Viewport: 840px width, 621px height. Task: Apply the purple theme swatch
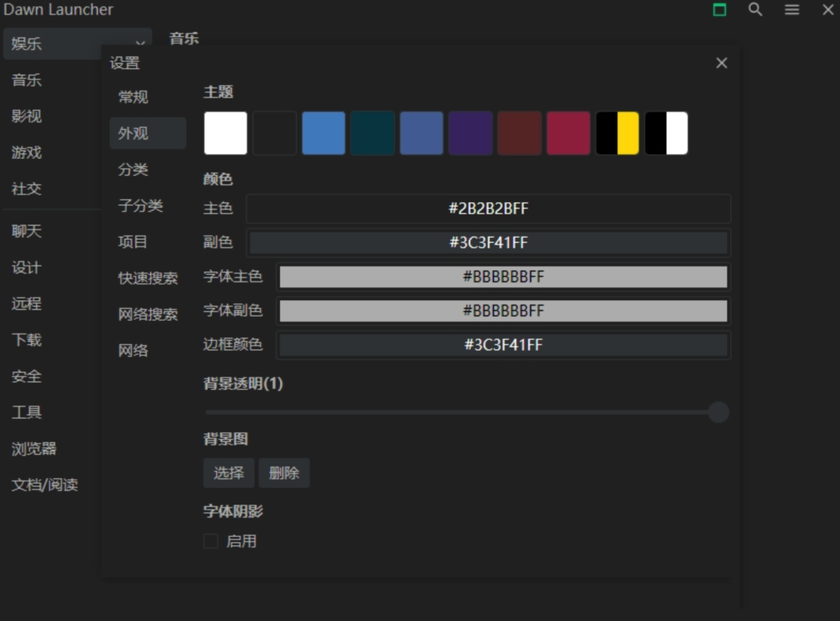[471, 133]
